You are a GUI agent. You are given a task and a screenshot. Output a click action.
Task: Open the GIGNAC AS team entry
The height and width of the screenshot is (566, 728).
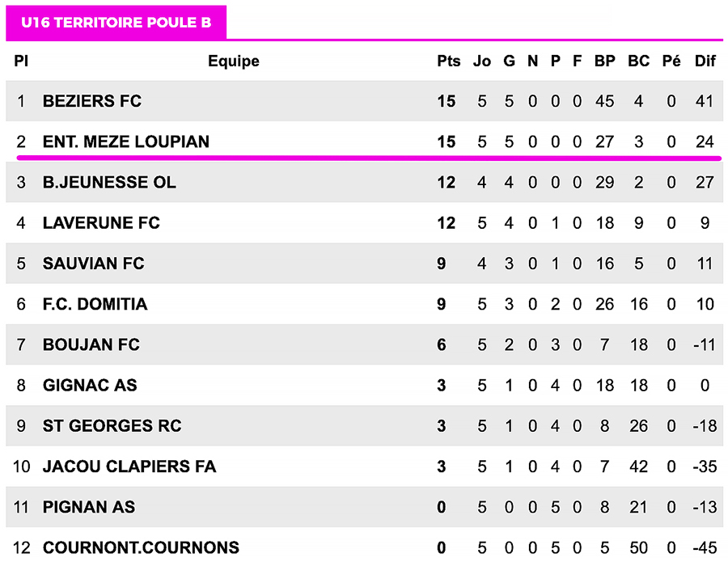pyautogui.click(x=90, y=385)
